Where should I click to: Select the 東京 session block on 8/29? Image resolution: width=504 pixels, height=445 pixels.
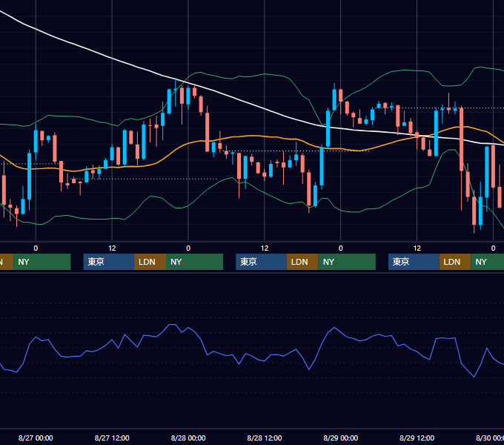click(414, 262)
